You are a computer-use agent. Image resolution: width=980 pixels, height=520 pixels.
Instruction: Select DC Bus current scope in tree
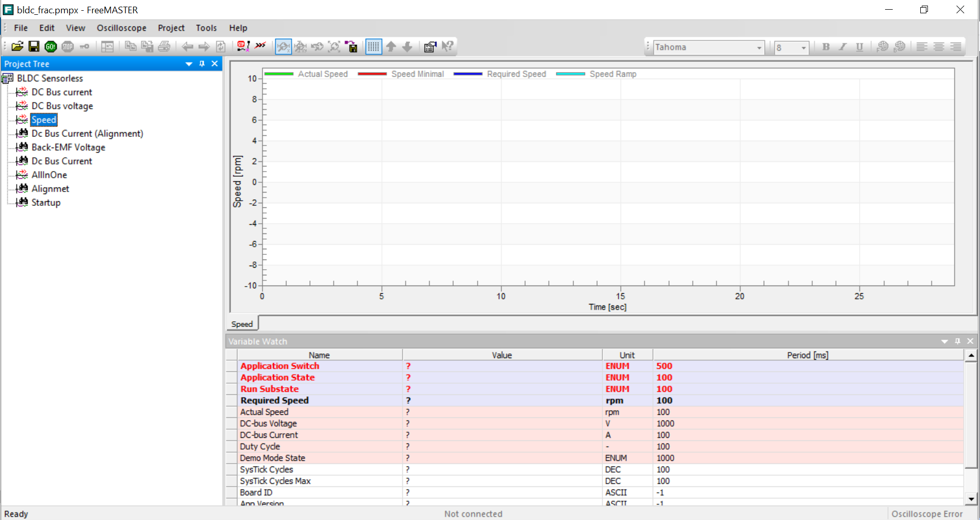coord(62,92)
